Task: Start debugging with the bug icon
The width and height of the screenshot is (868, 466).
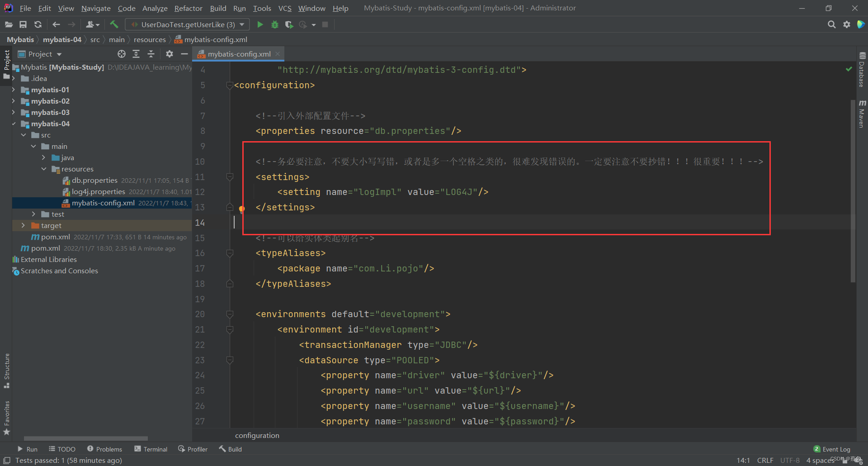Action: pos(274,24)
